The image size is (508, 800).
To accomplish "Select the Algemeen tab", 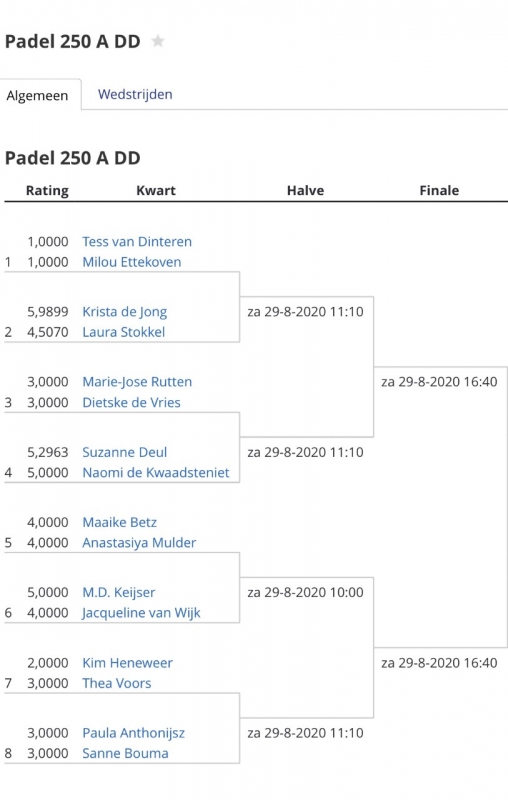I will (37, 95).
